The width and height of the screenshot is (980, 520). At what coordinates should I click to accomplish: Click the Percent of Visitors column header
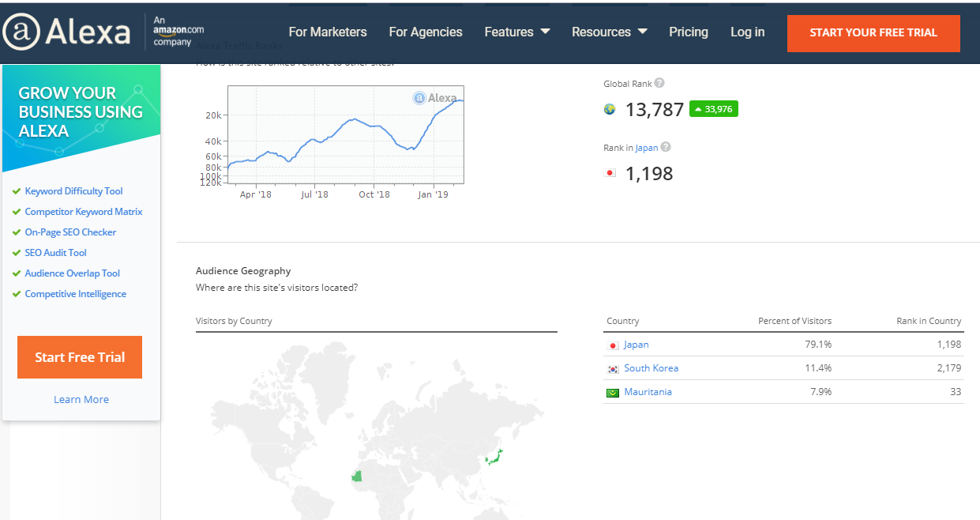tap(794, 321)
